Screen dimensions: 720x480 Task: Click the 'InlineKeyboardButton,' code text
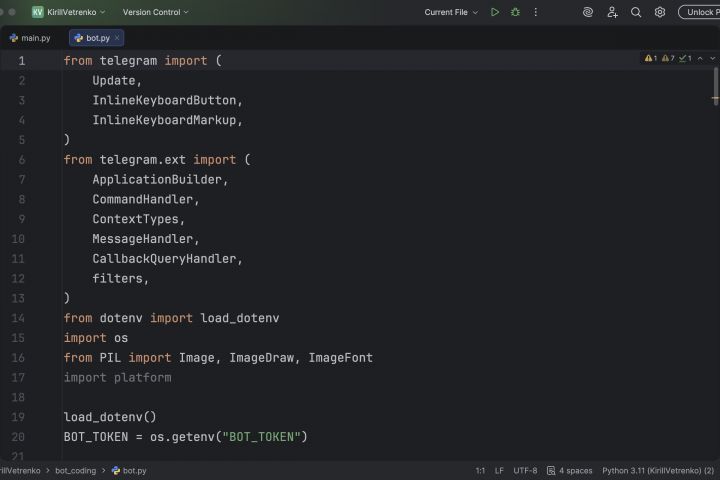[167, 100]
